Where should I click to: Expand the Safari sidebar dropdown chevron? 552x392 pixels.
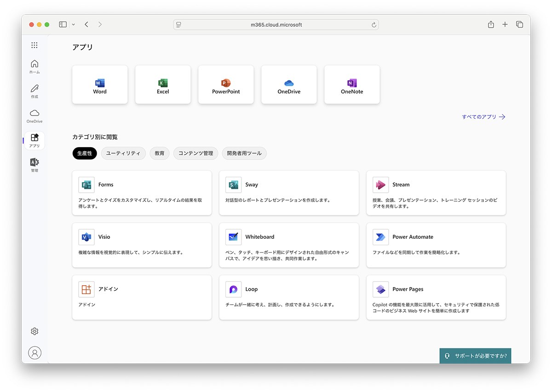73,24
